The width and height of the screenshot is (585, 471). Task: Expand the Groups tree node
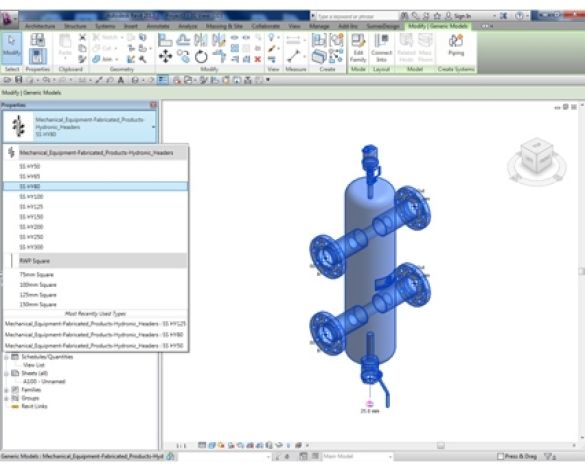click(6, 398)
